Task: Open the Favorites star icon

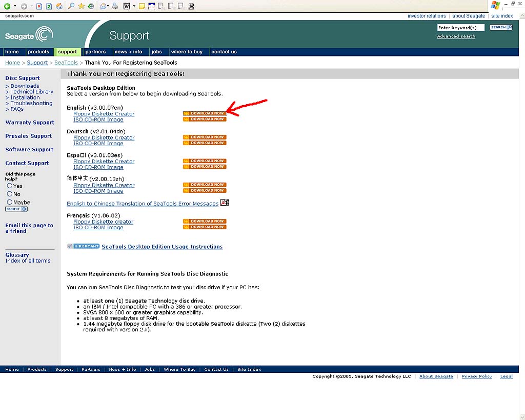Action: pos(82,6)
